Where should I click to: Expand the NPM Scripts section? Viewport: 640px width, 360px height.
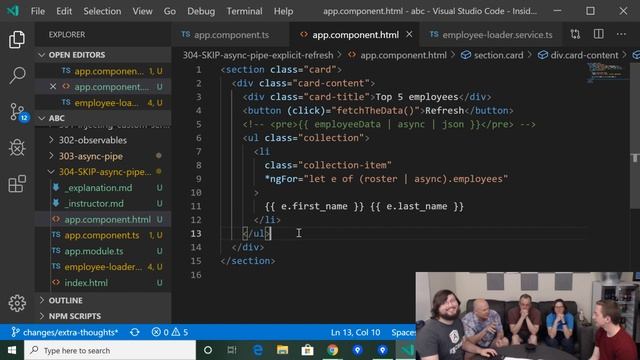click(x=103, y=316)
